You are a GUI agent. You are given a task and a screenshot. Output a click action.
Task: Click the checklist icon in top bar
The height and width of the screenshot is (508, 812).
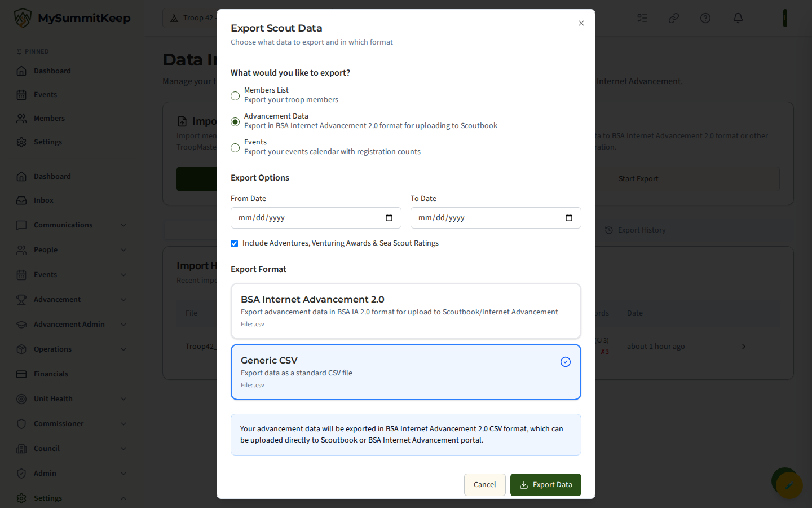[x=642, y=18]
